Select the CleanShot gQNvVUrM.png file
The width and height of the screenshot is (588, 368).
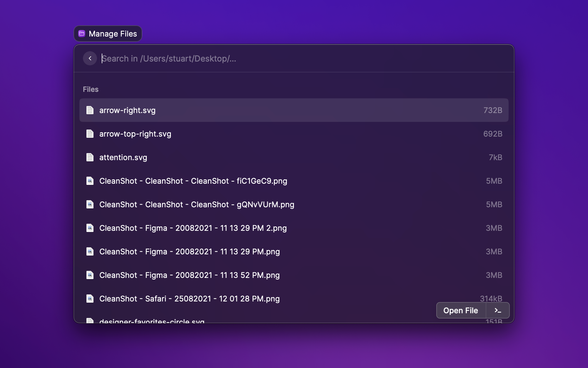point(293,204)
